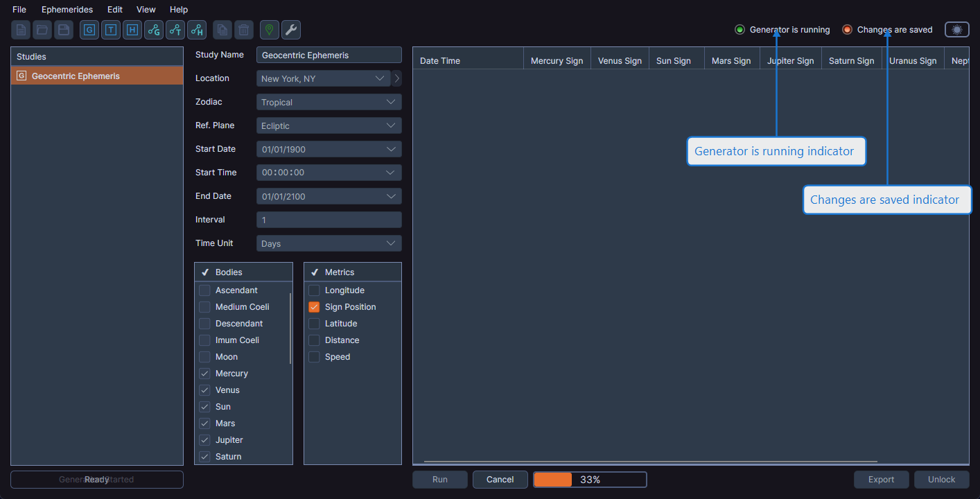This screenshot has width=980, height=499.
Task: Click the 33% progress bar
Action: pyautogui.click(x=590, y=479)
